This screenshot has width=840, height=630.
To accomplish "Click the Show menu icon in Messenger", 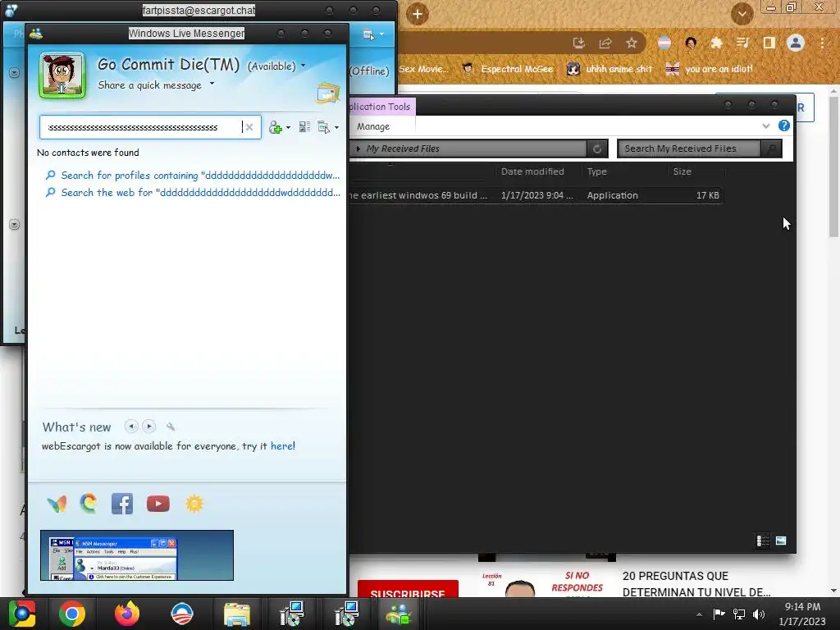I will coord(323,127).
